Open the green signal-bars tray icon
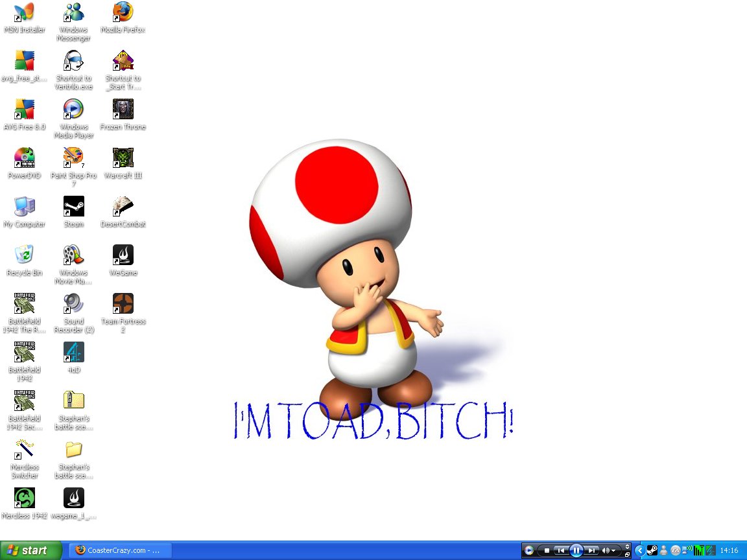The width and height of the screenshot is (747, 560). point(699,550)
